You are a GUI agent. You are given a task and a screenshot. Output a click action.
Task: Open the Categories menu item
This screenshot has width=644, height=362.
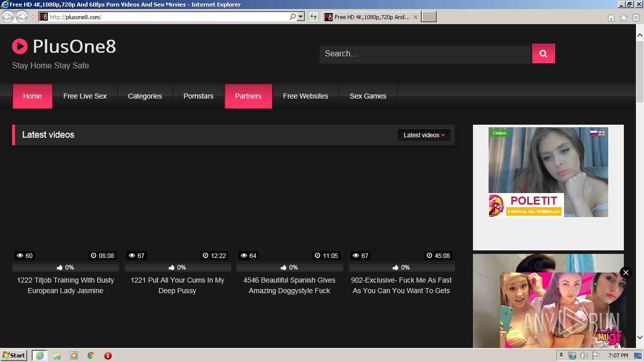pyautogui.click(x=145, y=96)
